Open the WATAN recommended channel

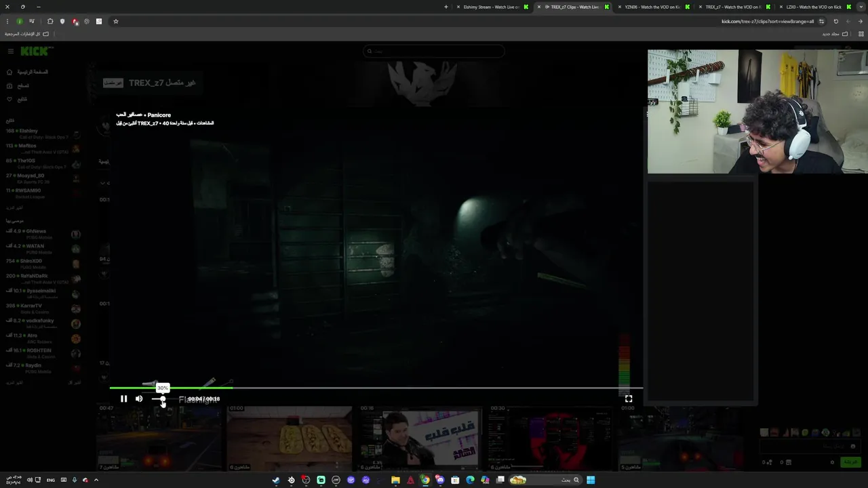coord(43,249)
